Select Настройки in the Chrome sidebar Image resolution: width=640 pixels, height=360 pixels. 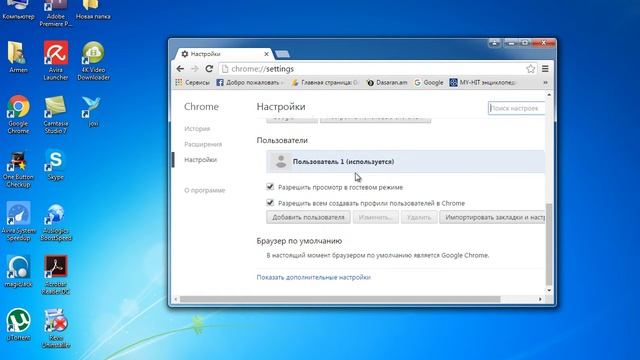point(200,160)
